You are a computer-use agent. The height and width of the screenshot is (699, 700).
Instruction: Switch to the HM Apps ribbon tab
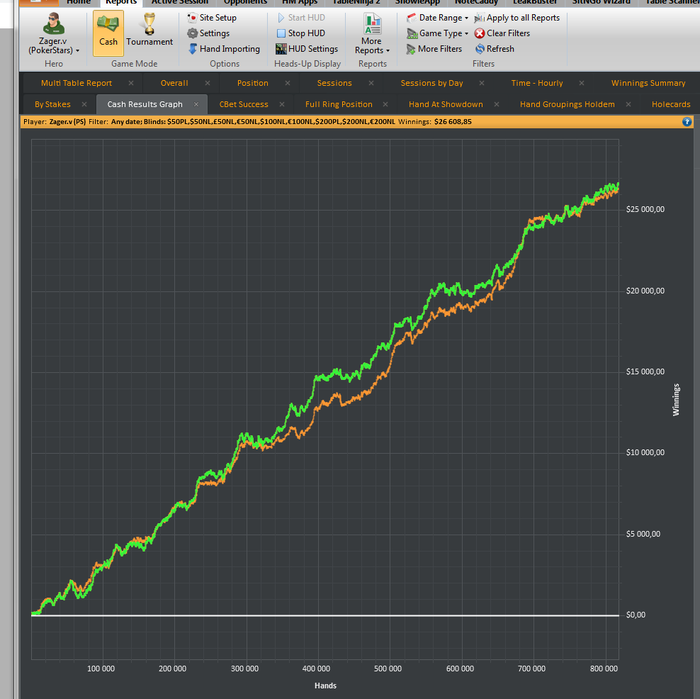(x=300, y=2)
